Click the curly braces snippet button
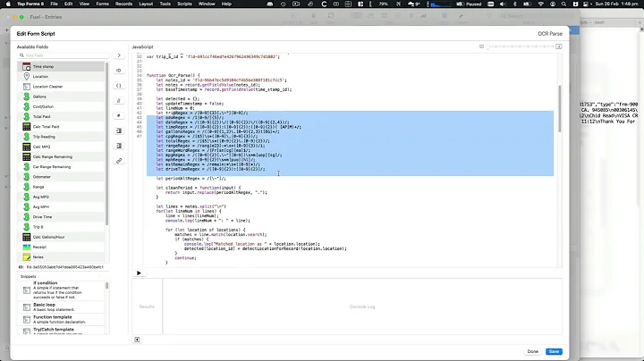This screenshot has height=361, width=644. pos(119,86)
